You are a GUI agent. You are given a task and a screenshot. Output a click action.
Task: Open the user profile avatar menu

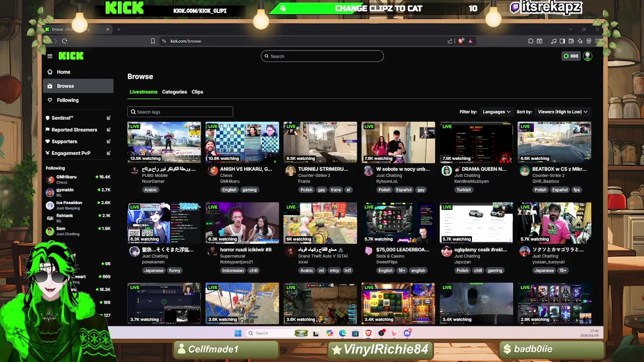tap(587, 56)
